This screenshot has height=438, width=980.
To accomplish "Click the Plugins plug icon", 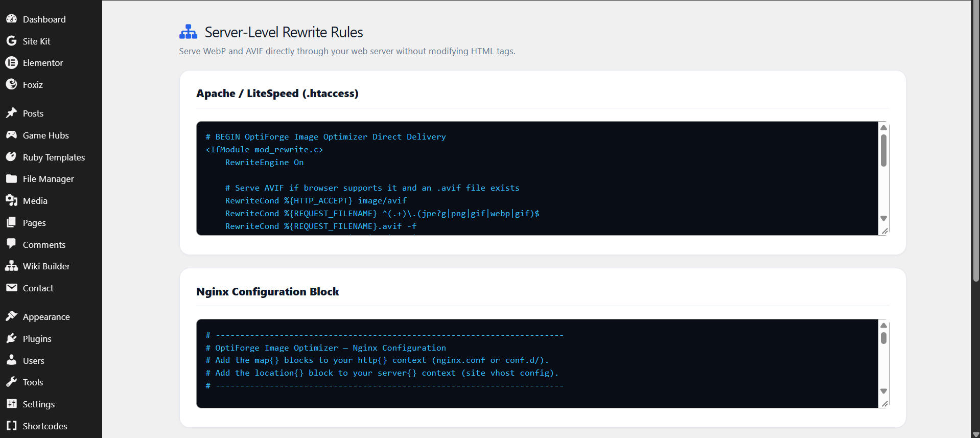I will point(11,338).
